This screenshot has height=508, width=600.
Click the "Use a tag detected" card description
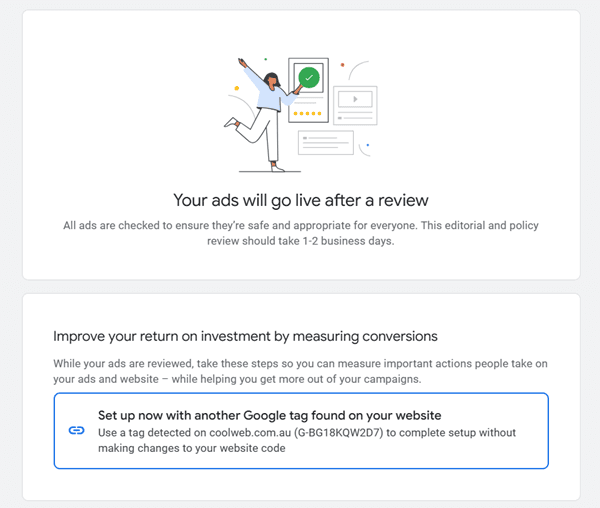coord(298,440)
